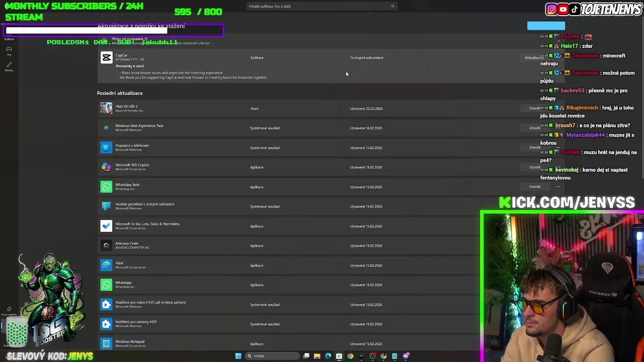Open File Explorer from the taskbar
Viewport: 644px width, 362px height.
tap(317, 356)
